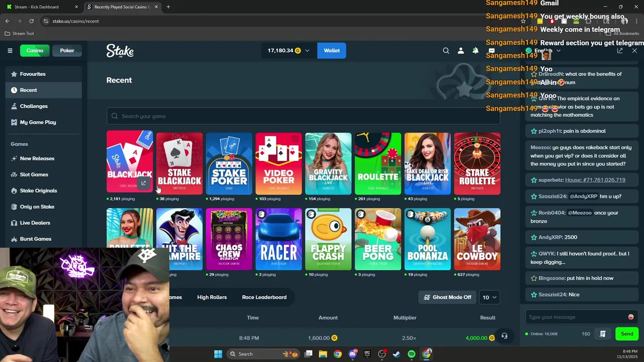Open Stake Deal or Risk Blackjack
This screenshot has height=362, width=644.
428,163
